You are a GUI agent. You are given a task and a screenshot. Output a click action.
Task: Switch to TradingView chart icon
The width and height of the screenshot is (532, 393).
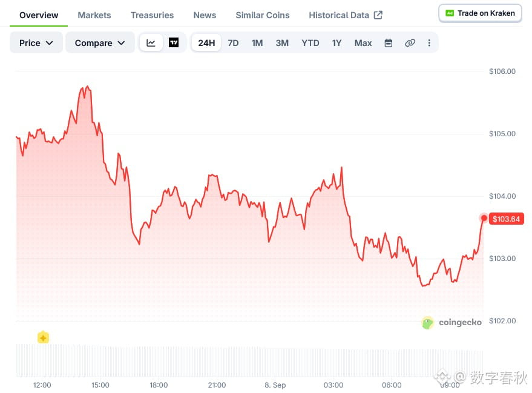coord(174,43)
